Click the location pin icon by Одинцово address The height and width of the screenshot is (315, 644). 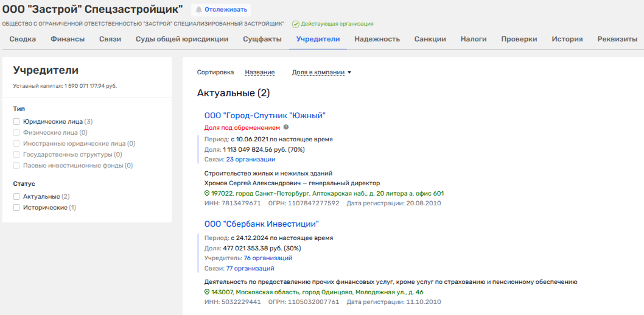pos(207,292)
